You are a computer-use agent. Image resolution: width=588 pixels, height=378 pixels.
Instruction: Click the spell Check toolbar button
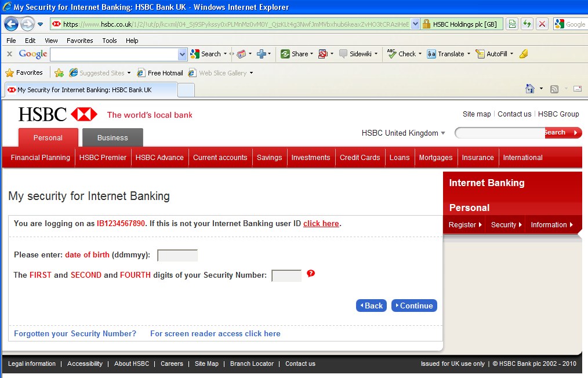[402, 54]
